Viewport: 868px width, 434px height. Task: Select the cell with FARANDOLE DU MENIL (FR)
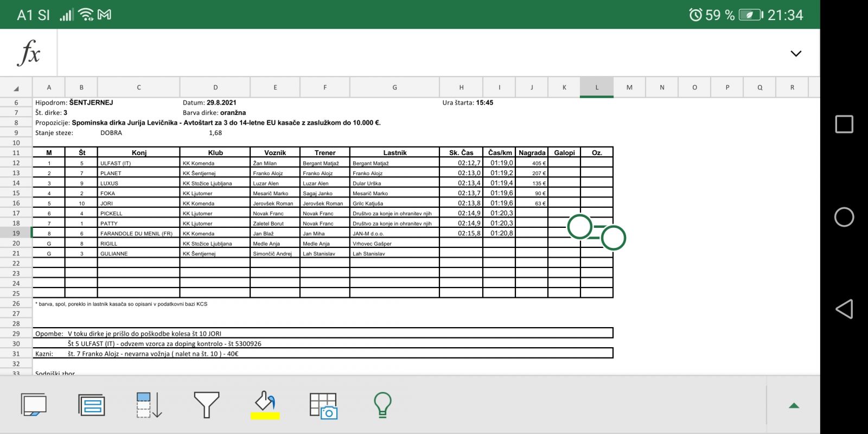pos(138,233)
